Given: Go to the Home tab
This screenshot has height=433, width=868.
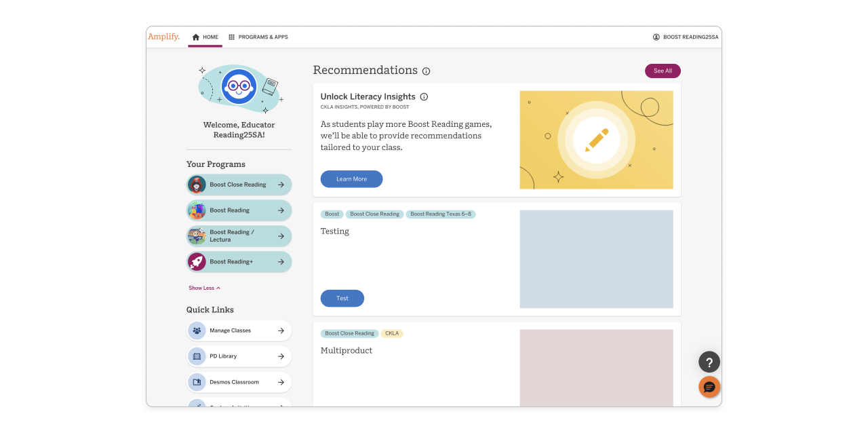Looking at the screenshot, I should coord(205,37).
